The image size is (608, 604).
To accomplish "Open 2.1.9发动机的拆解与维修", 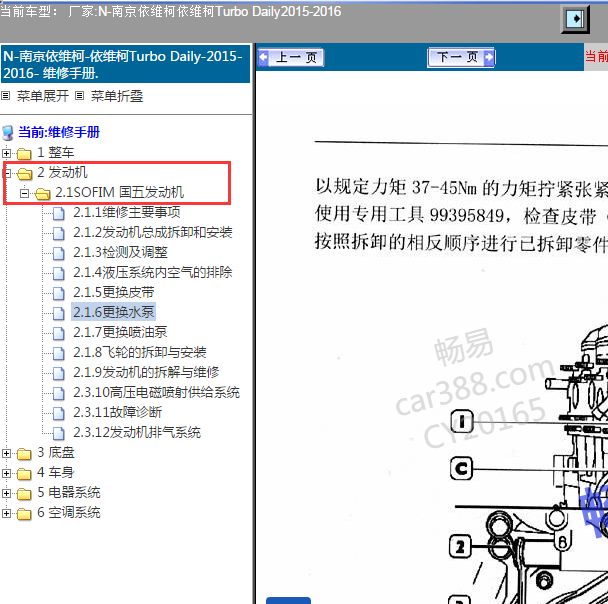I will pos(146,372).
